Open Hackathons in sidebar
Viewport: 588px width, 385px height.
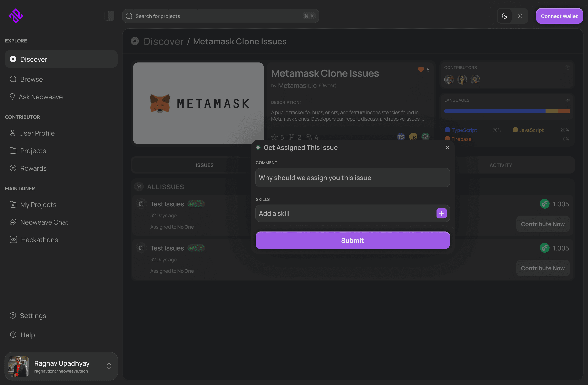pos(39,239)
